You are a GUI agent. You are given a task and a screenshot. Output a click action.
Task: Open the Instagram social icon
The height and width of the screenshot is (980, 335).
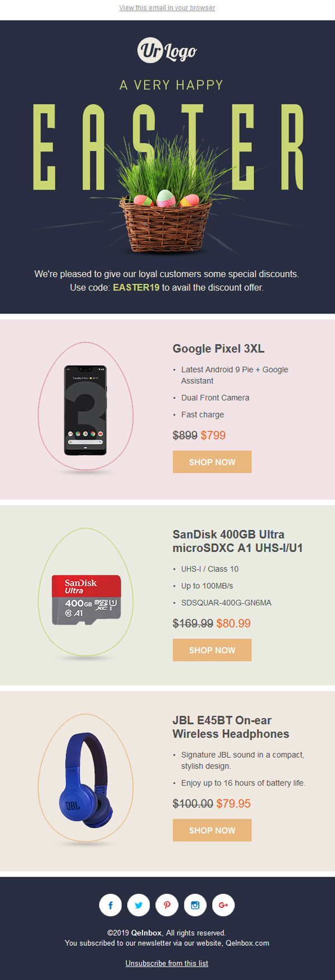pyautogui.click(x=195, y=905)
